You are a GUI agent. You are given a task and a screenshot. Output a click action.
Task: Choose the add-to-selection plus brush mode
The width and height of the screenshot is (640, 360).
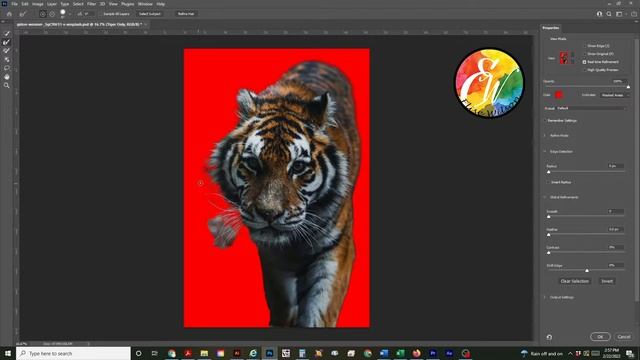pos(43,14)
